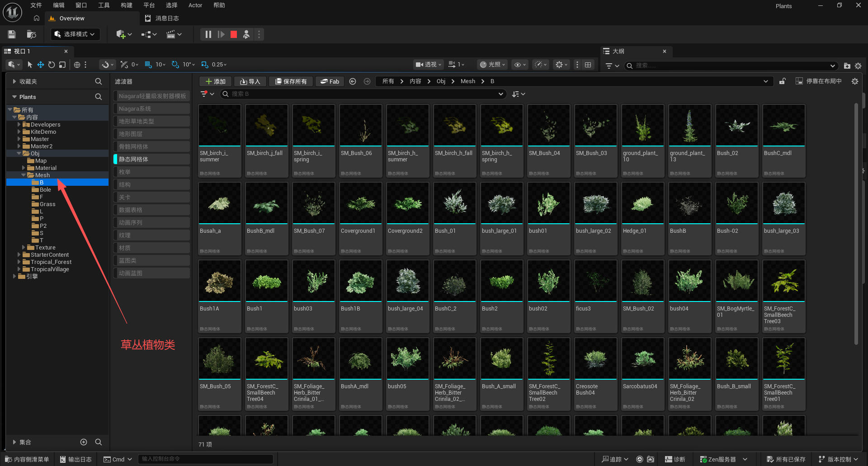
Task: Toggle the Niagara系统 filter
Action: click(151, 108)
